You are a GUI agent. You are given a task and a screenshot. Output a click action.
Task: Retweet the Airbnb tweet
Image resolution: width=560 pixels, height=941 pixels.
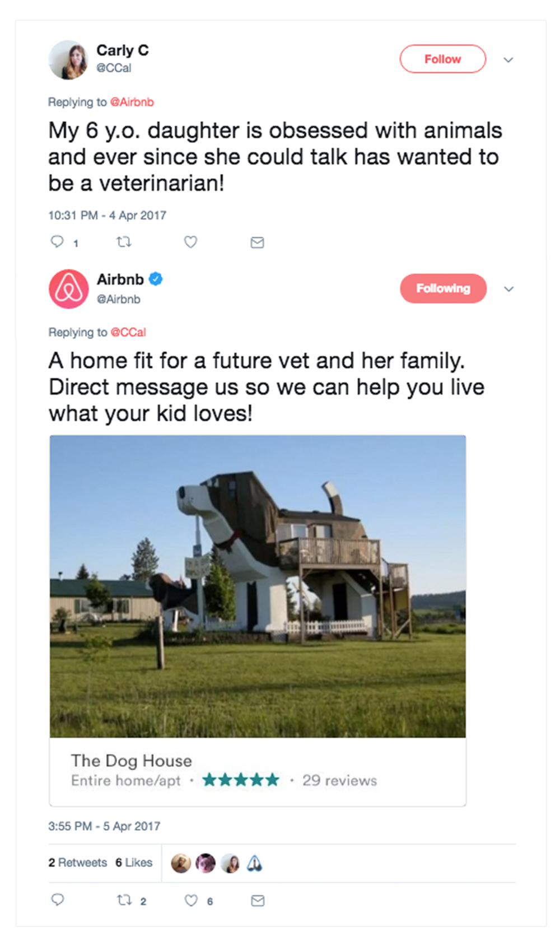pos(124,900)
